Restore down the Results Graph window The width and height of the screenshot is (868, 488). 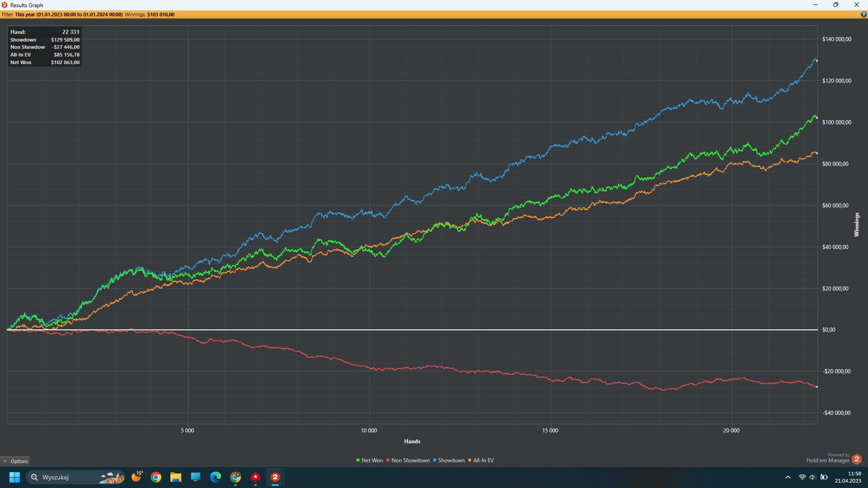(836, 5)
